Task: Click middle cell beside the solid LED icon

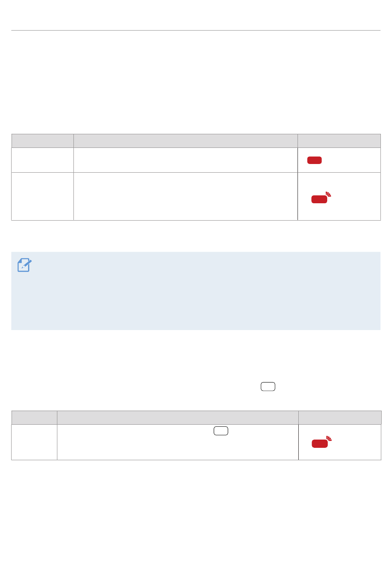Action: click(x=186, y=160)
